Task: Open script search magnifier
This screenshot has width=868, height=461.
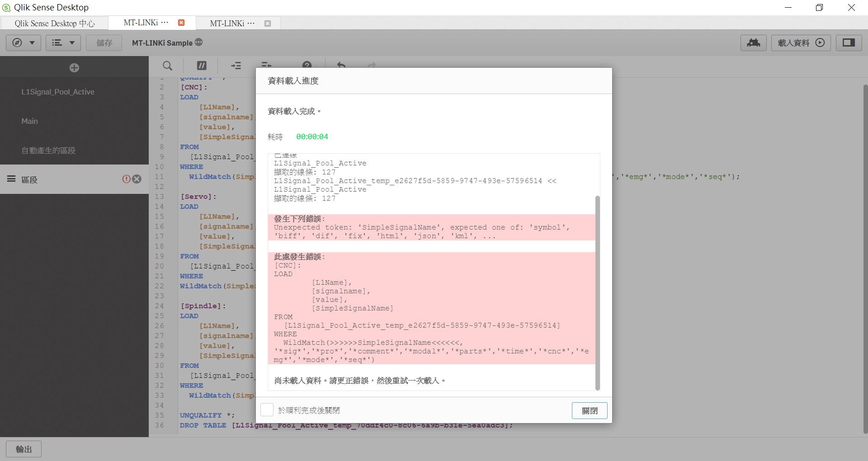Action: (x=167, y=66)
